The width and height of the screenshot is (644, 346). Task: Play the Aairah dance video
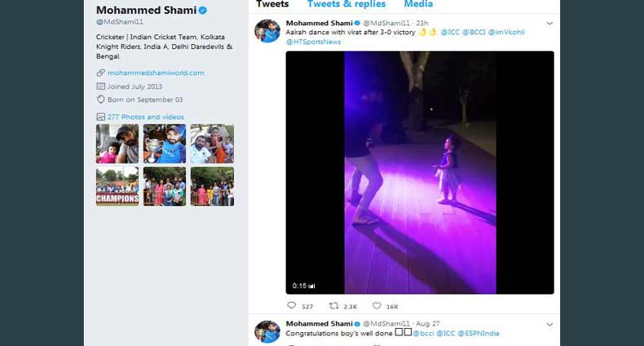pyautogui.click(x=420, y=172)
